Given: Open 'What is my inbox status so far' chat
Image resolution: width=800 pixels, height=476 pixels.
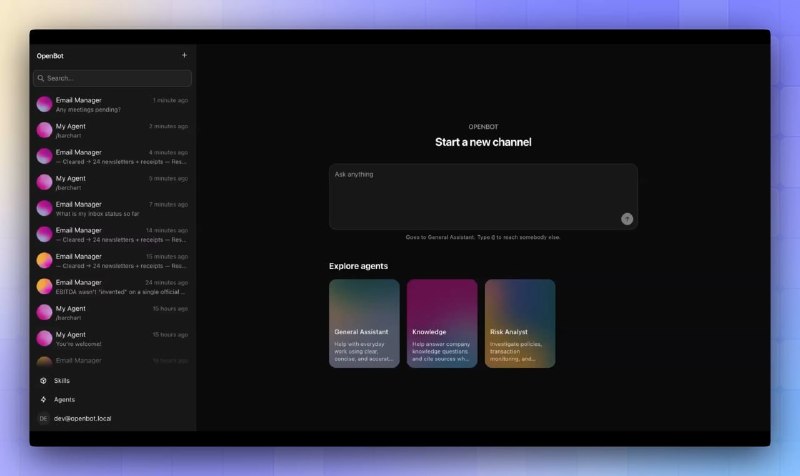Looking at the screenshot, I should click(112, 209).
